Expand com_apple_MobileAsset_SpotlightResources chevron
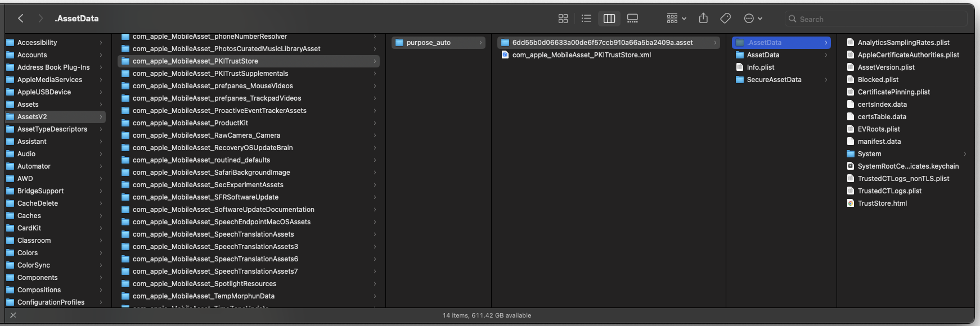The height and width of the screenshot is (326, 980). [x=375, y=284]
